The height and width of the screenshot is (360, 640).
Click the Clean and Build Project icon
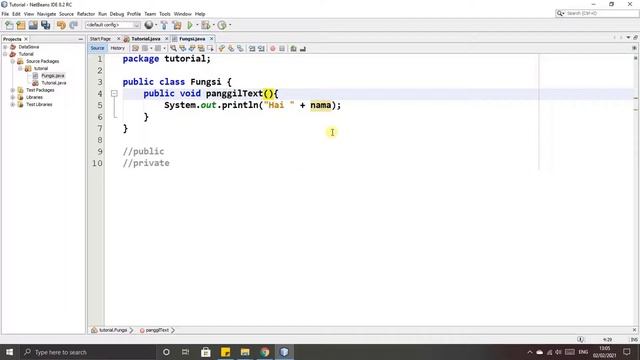coord(177,25)
